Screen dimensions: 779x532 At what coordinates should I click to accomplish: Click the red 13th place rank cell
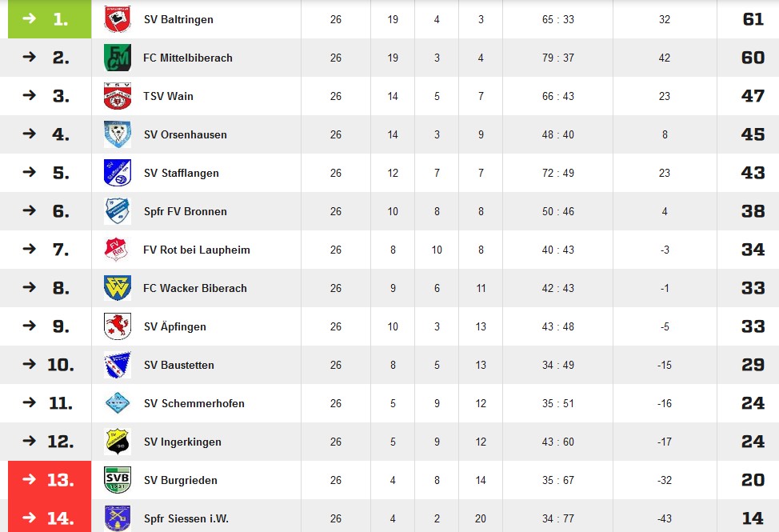[x=50, y=480]
